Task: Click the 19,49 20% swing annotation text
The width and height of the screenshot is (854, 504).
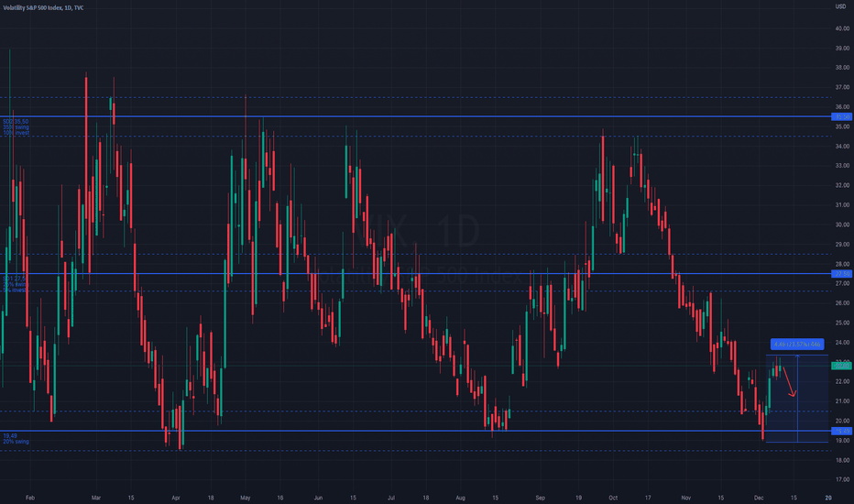Action: 16,439
